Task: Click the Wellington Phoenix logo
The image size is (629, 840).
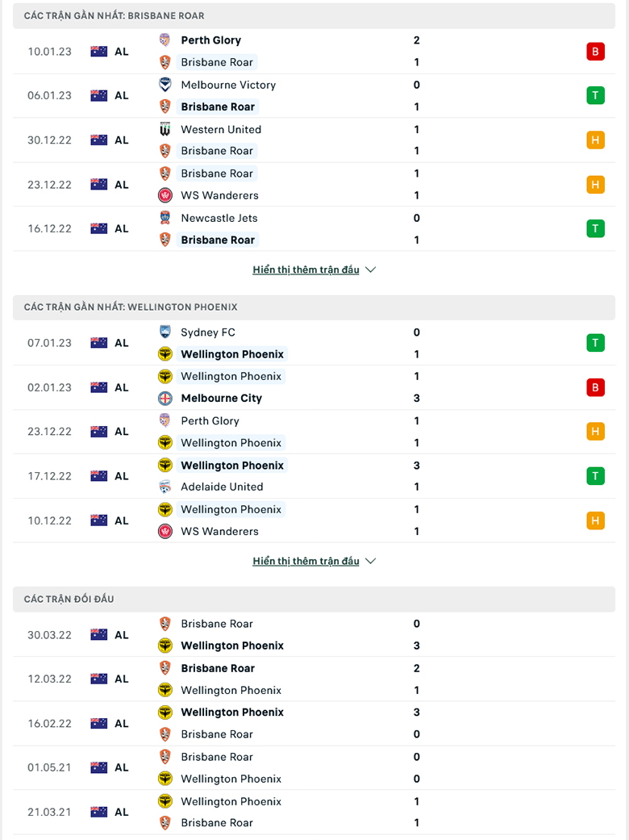Action: click(x=165, y=353)
